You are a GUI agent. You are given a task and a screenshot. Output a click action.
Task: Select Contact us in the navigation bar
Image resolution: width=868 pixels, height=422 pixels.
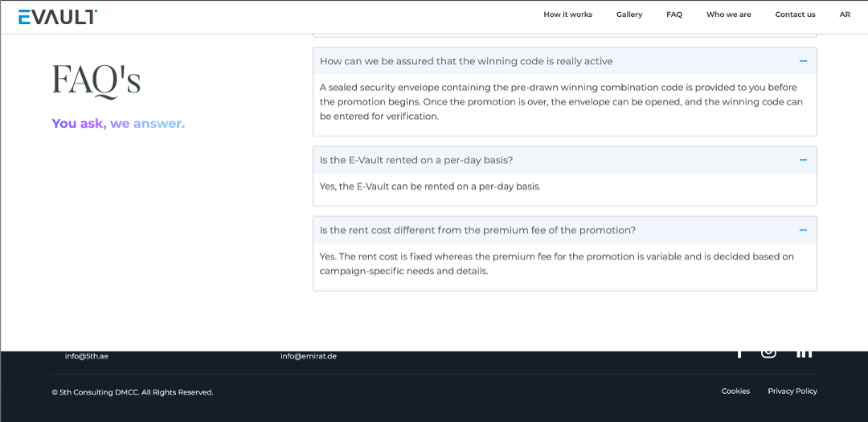coord(795,14)
